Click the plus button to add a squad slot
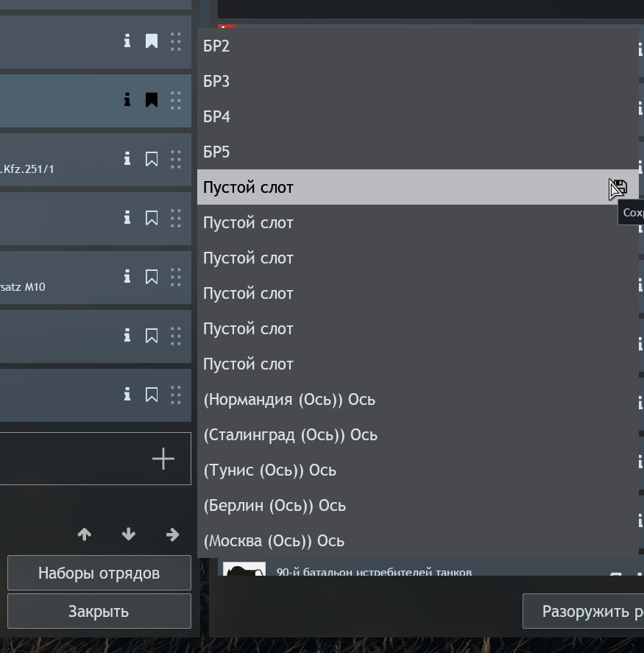This screenshot has height=653, width=644. 163,459
